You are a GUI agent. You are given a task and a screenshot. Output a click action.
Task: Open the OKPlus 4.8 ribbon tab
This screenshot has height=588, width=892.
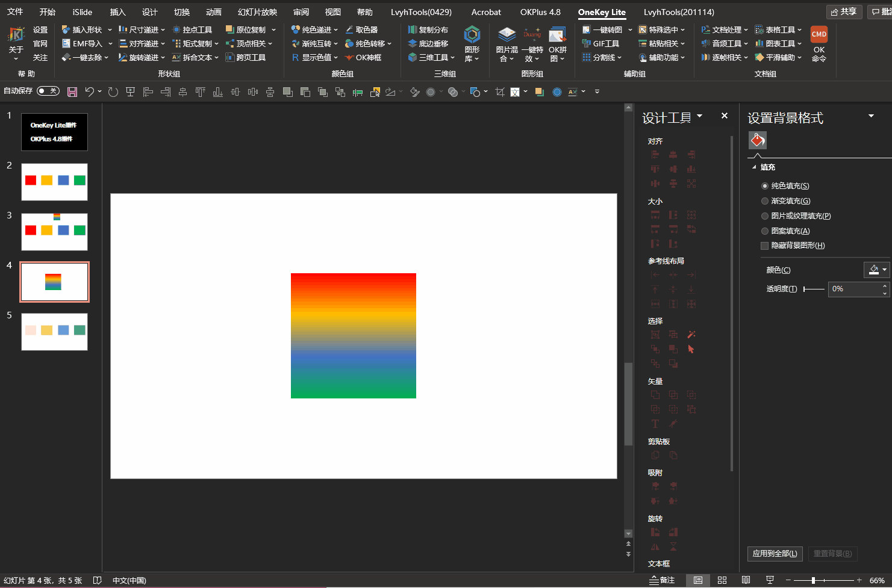(540, 12)
